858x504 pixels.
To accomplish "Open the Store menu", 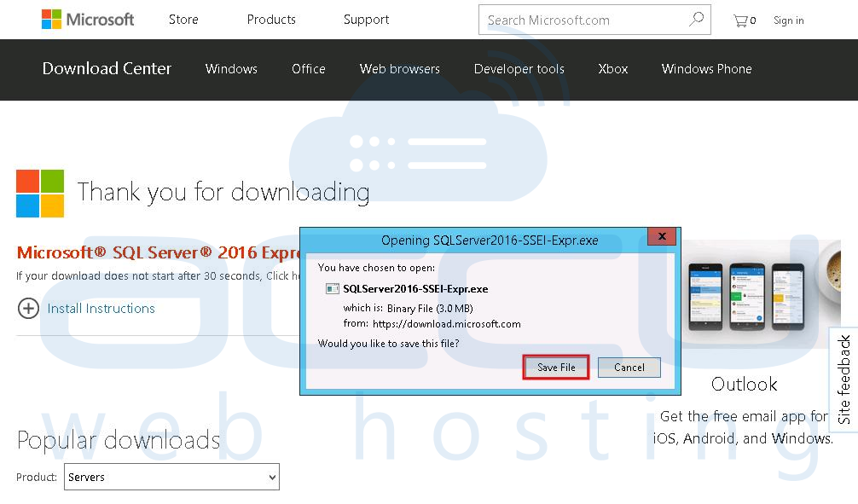I will tap(183, 20).
